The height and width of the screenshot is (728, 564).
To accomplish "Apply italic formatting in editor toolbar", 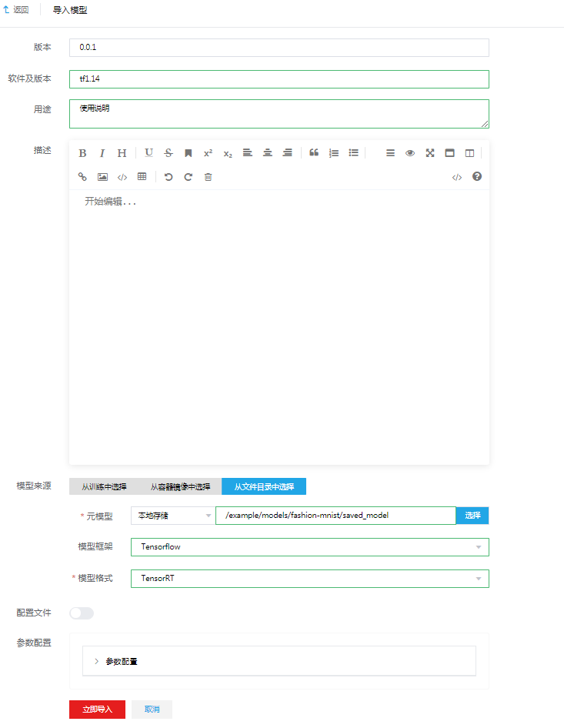I will click(x=102, y=153).
